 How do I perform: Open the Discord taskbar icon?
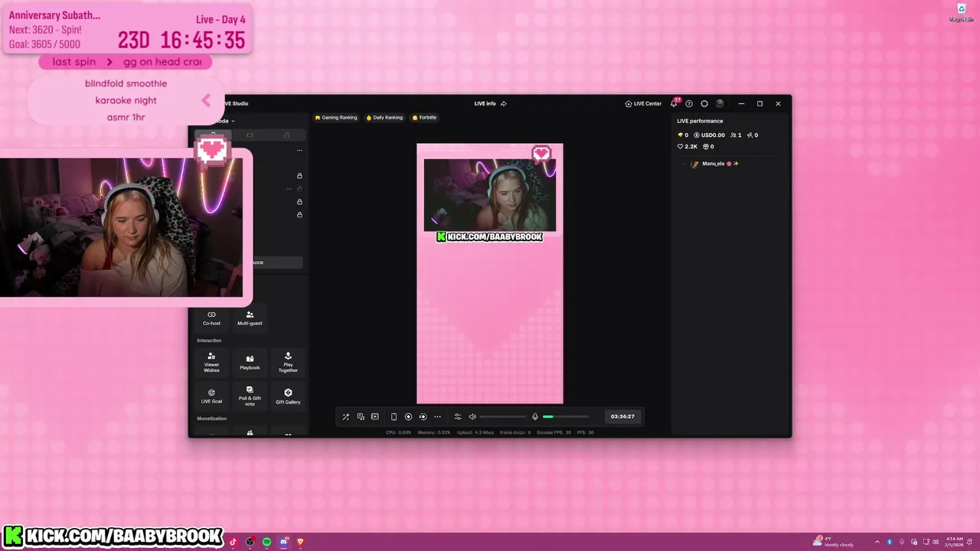point(283,542)
